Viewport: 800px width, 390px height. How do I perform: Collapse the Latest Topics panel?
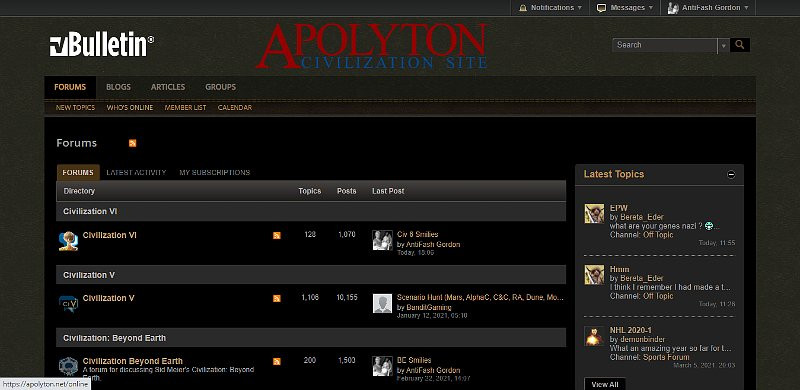(731, 175)
